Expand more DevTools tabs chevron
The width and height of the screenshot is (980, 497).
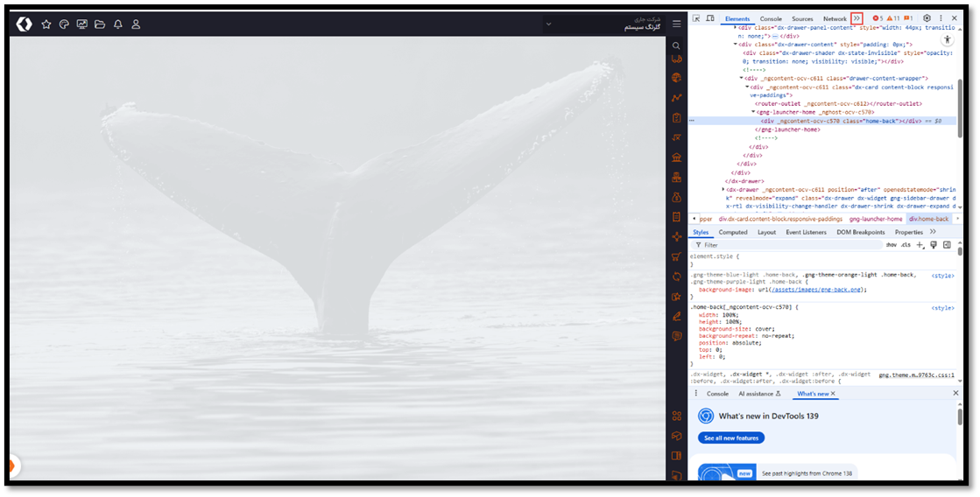tap(857, 18)
